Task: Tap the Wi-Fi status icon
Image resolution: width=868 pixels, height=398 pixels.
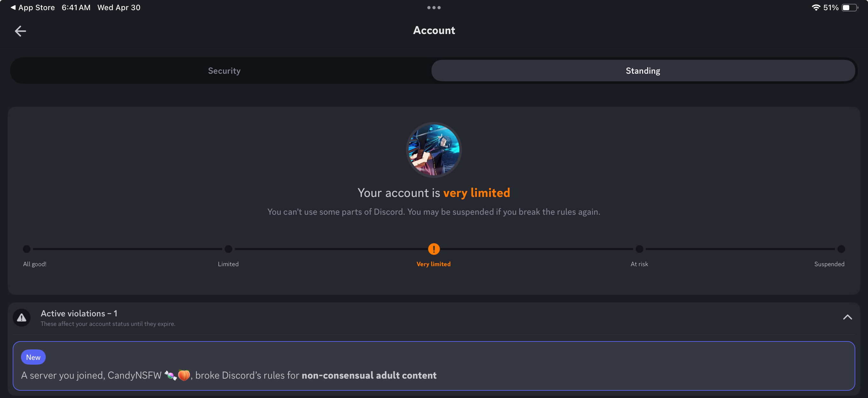Action: click(x=816, y=7)
